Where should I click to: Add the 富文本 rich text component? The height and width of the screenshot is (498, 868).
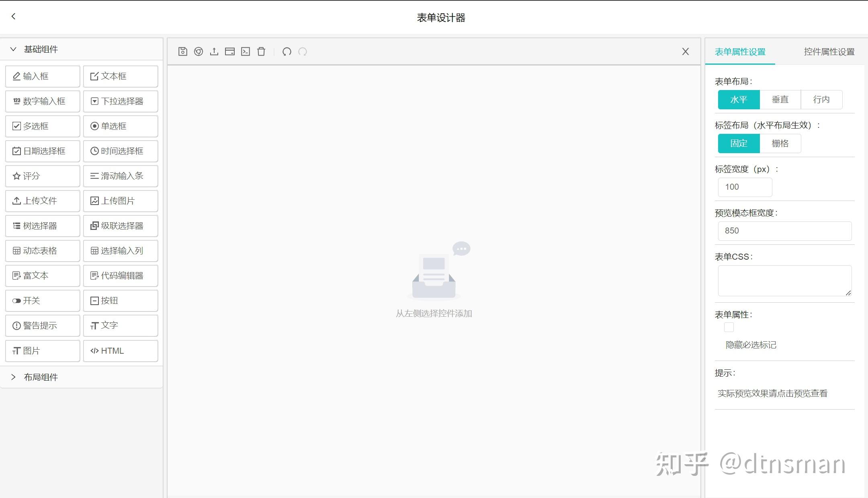[x=43, y=276]
